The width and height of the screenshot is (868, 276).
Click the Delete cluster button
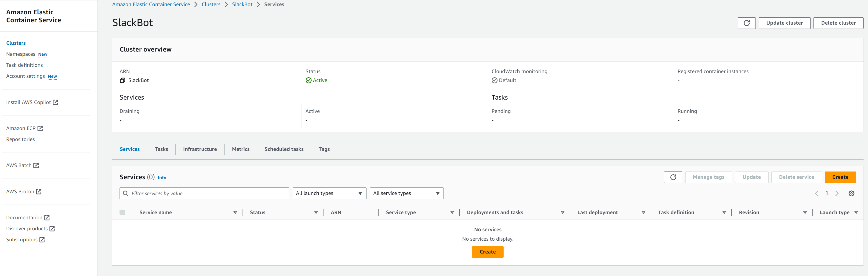(838, 23)
